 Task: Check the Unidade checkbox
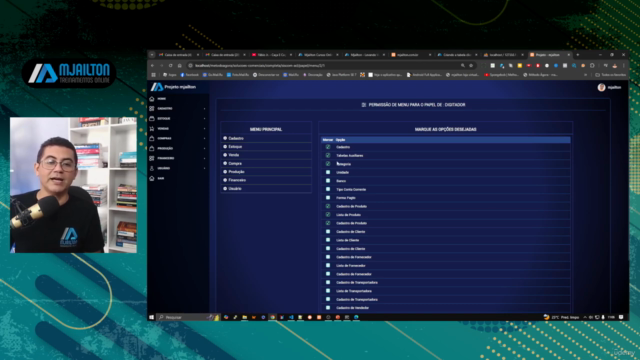pos(328,172)
